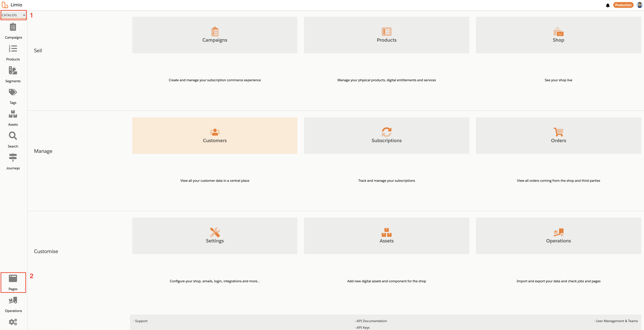The image size is (644, 330).
Task: Click the Customise section heading
Action: 46,251
